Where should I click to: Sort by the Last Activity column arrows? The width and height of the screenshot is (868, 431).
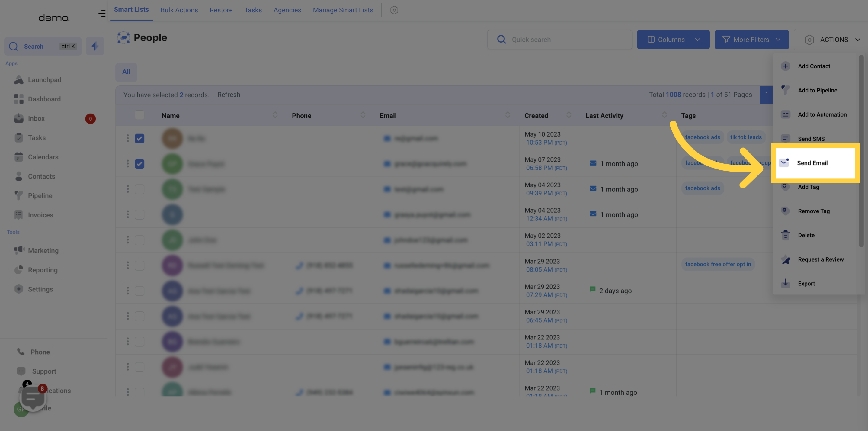coord(664,115)
